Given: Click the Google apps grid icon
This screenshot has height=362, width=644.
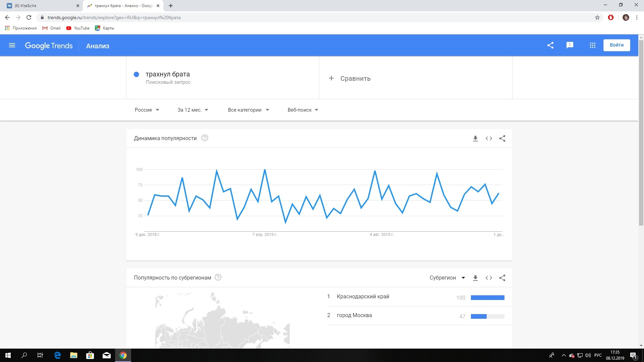Looking at the screenshot, I should click(x=592, y=45).
